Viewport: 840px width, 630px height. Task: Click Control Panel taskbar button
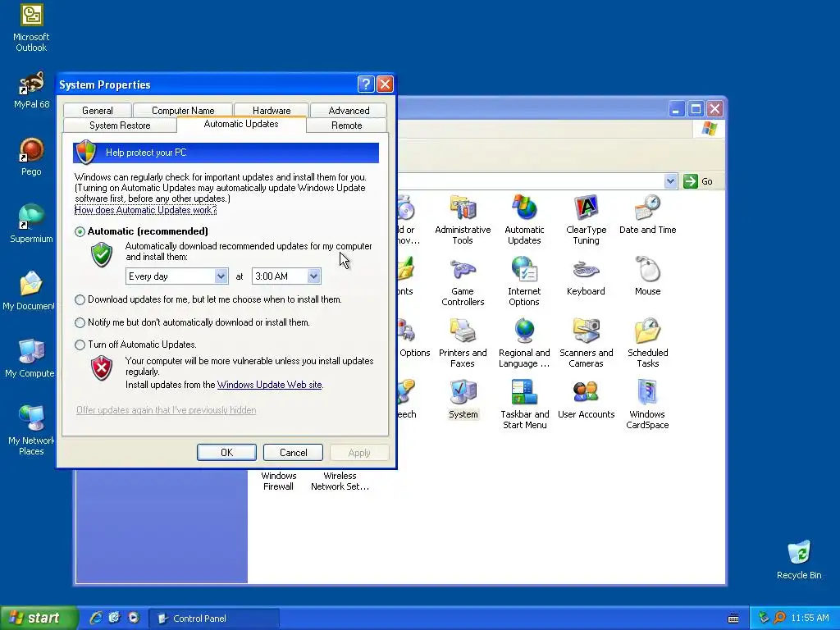213,619
